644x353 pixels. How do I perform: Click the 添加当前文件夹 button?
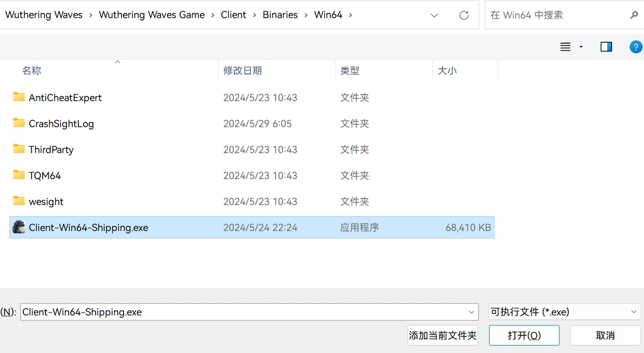443,335
